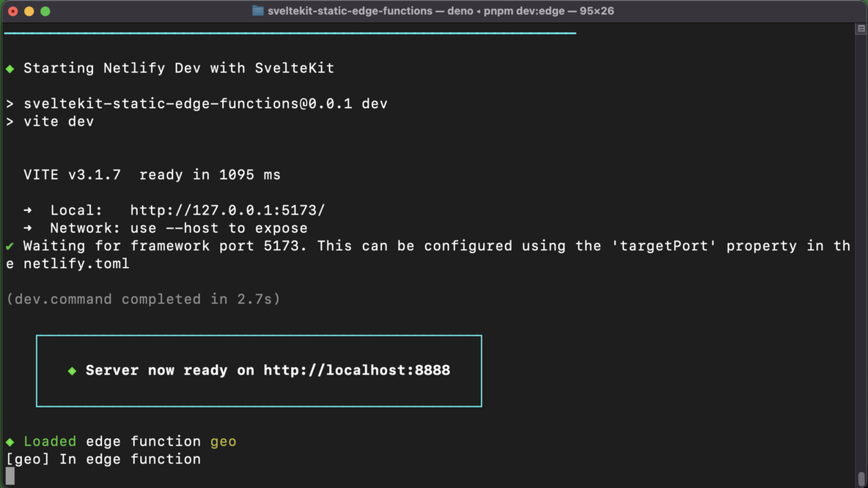Click the green 'Loaded' word

[50, 442]
